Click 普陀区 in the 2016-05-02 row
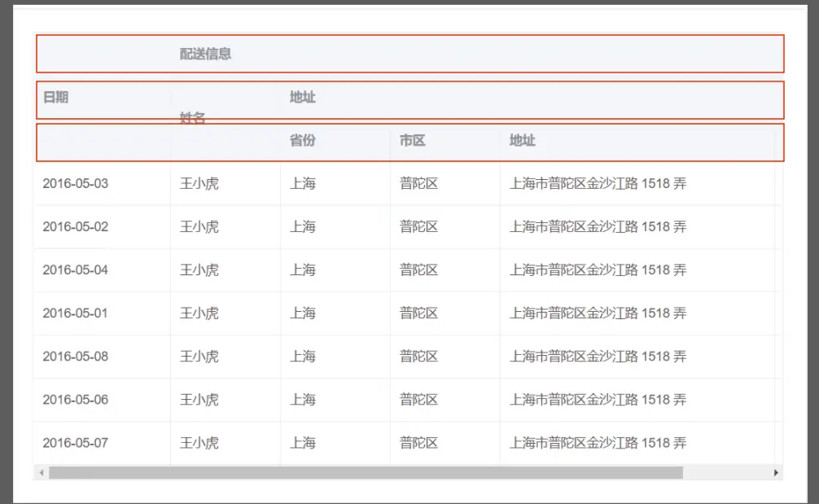 click(419, 227)
